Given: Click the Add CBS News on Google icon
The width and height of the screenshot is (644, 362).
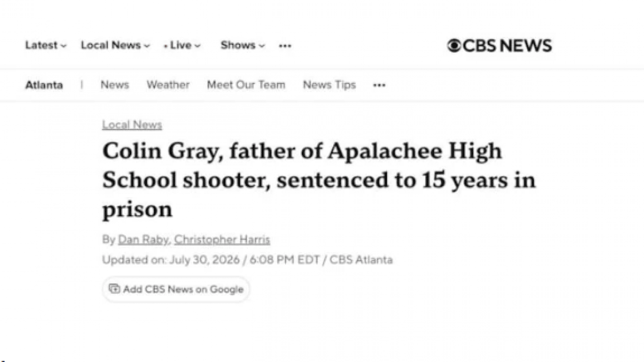Looking at the screenshot, I should 115,289.
